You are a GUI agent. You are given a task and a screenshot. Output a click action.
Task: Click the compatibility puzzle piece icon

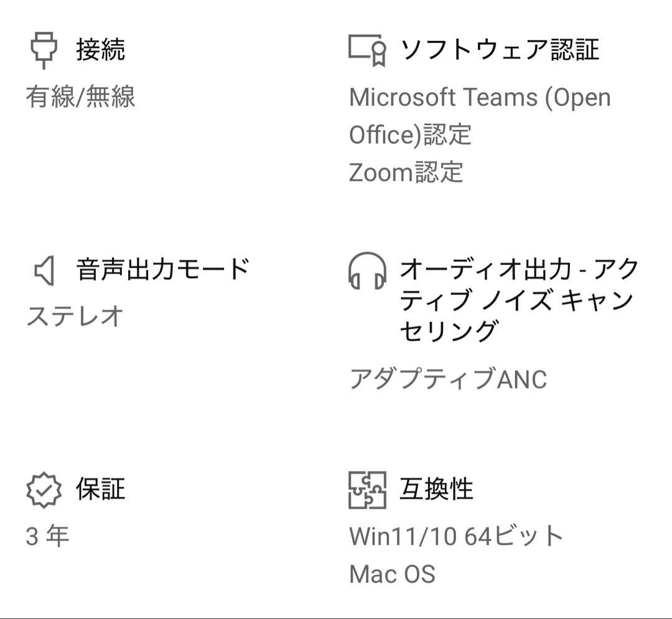coord(367,490)
